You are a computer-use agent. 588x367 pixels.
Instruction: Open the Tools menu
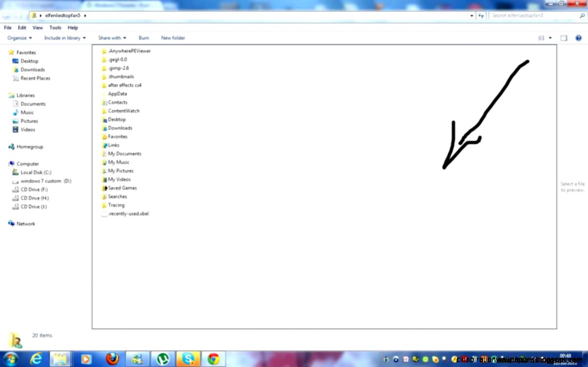pyautogui.click(x=55, y=27)
